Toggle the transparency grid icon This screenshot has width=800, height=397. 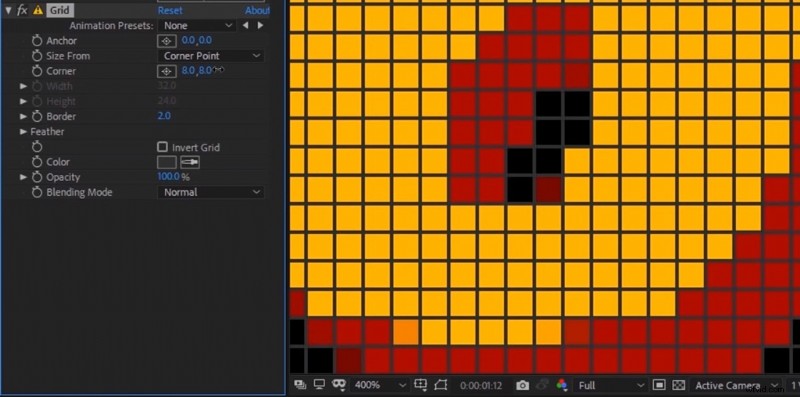point(679,385)
